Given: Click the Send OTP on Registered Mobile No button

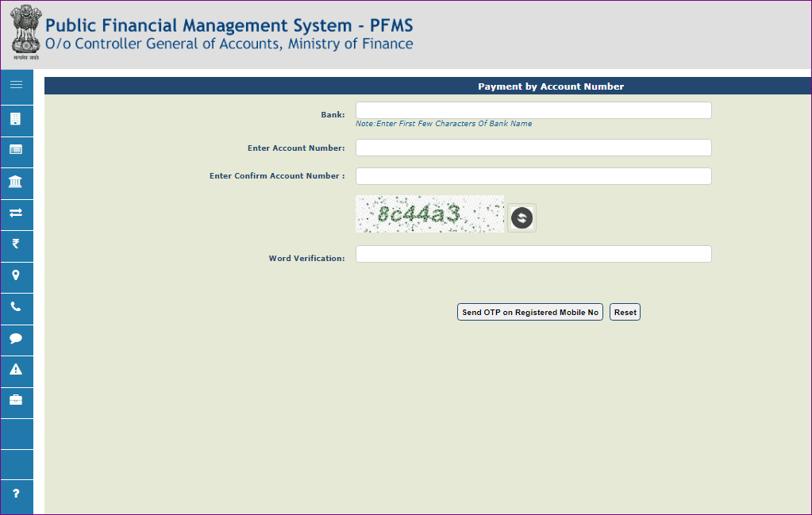Looking at the screenshot, I should pyautogui.click(x=529, y=312).
